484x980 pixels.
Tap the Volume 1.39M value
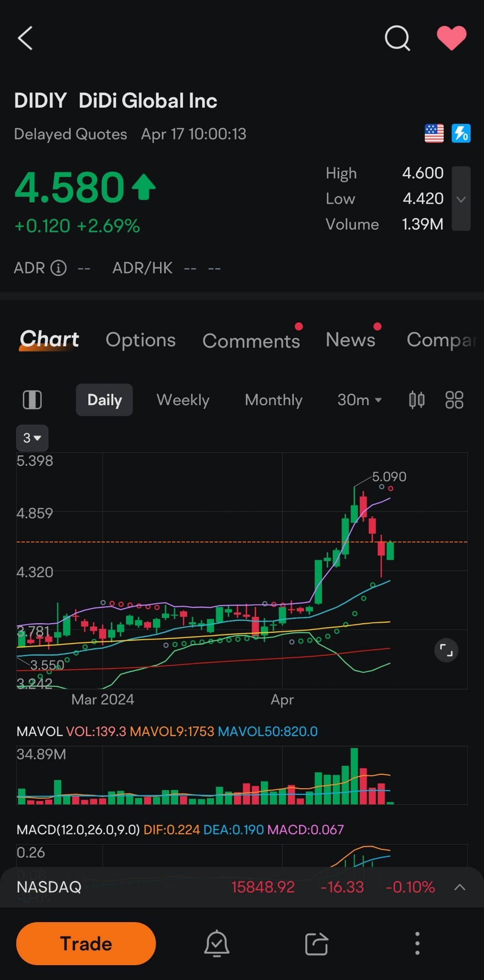pos(422,224)
